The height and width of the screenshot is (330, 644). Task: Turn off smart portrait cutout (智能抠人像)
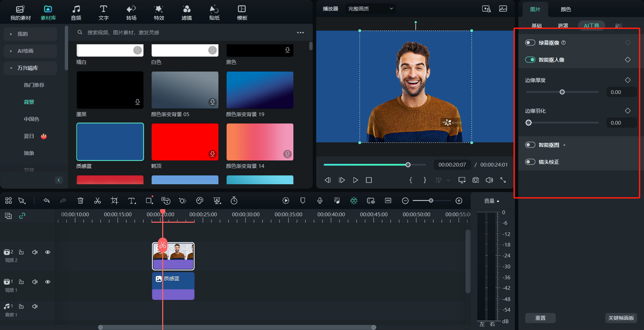click(530, 60)
